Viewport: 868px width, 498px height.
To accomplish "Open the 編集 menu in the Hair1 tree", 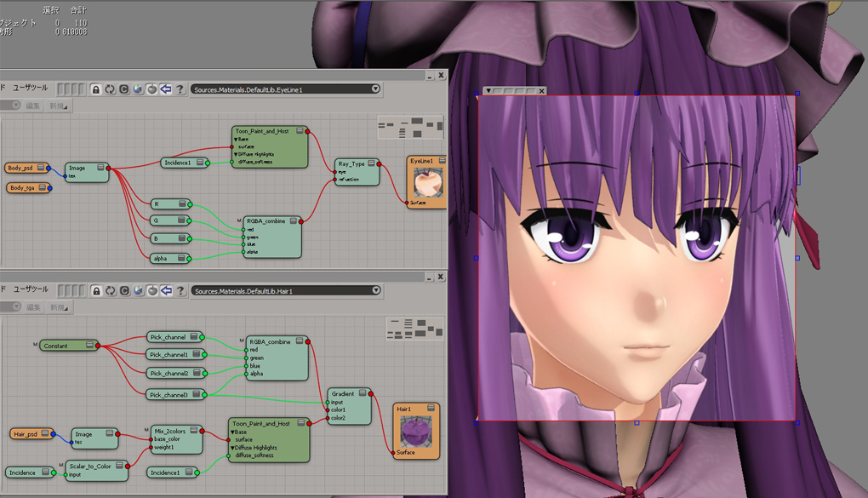I will 33,307.
